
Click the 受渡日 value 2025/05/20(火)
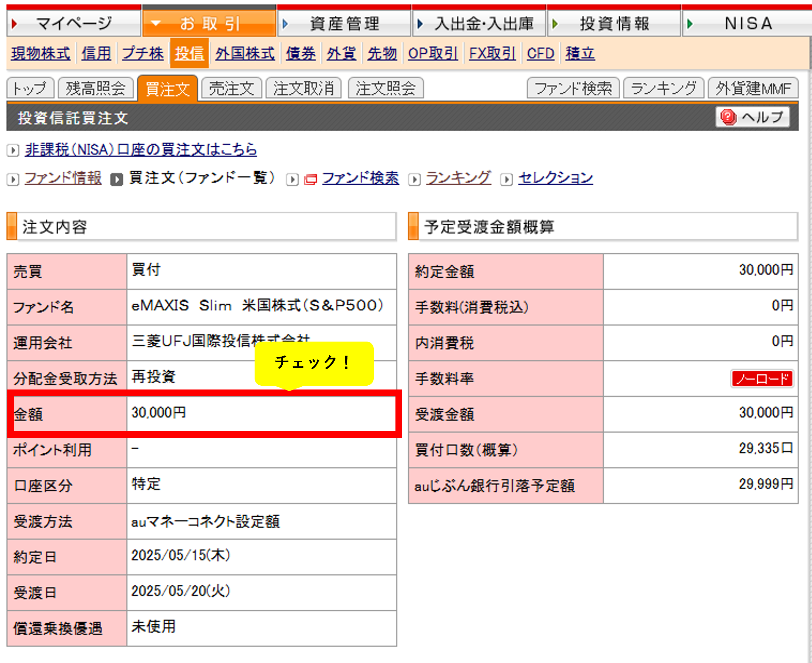coord(181,591)
